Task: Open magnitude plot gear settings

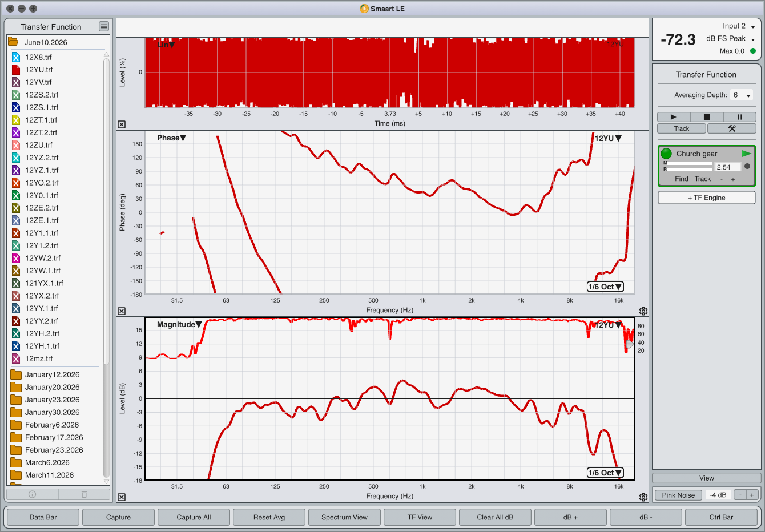Action: pyautogui.click(x=643, y=497)
